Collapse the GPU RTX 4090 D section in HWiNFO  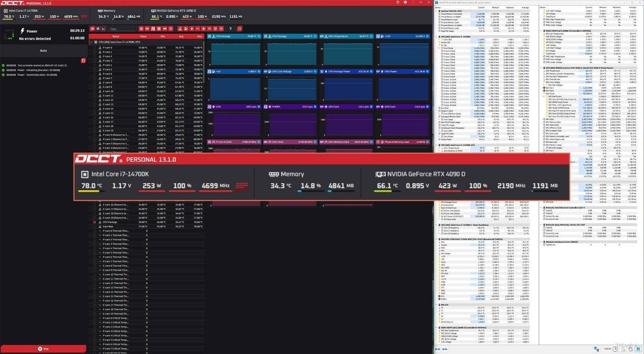[541, 68]
